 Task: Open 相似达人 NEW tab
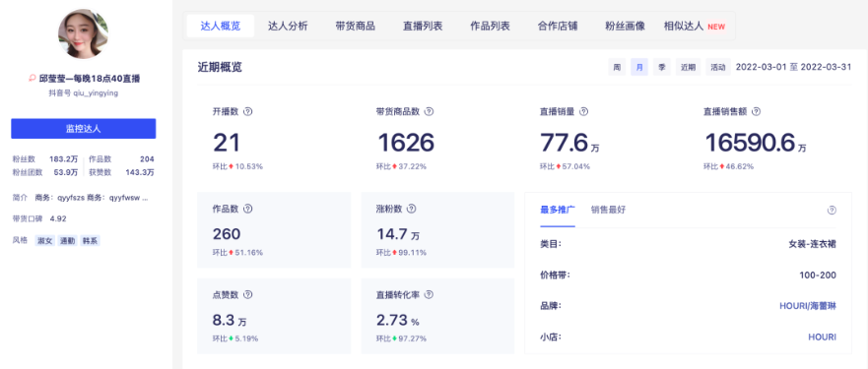[x=695, y=26]
